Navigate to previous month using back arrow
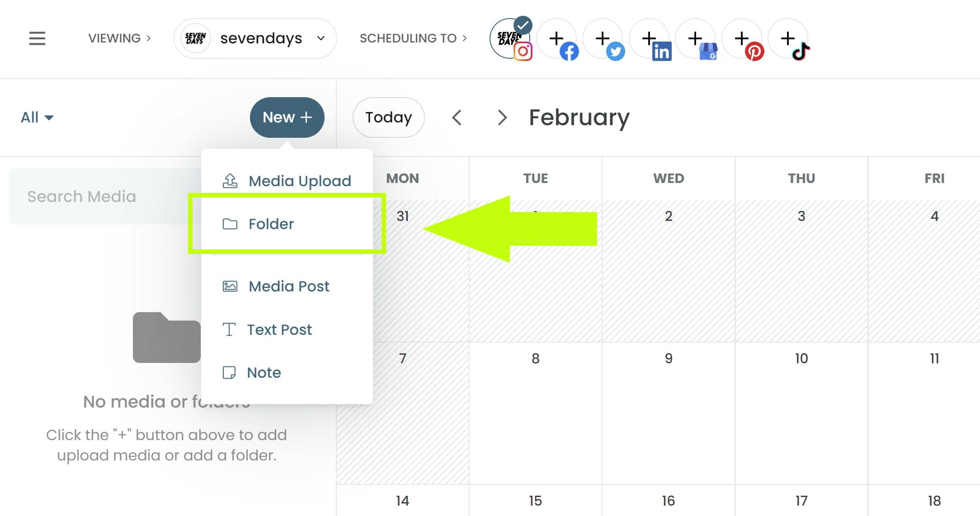Screen dimensions: 980x516 [457, 117]
